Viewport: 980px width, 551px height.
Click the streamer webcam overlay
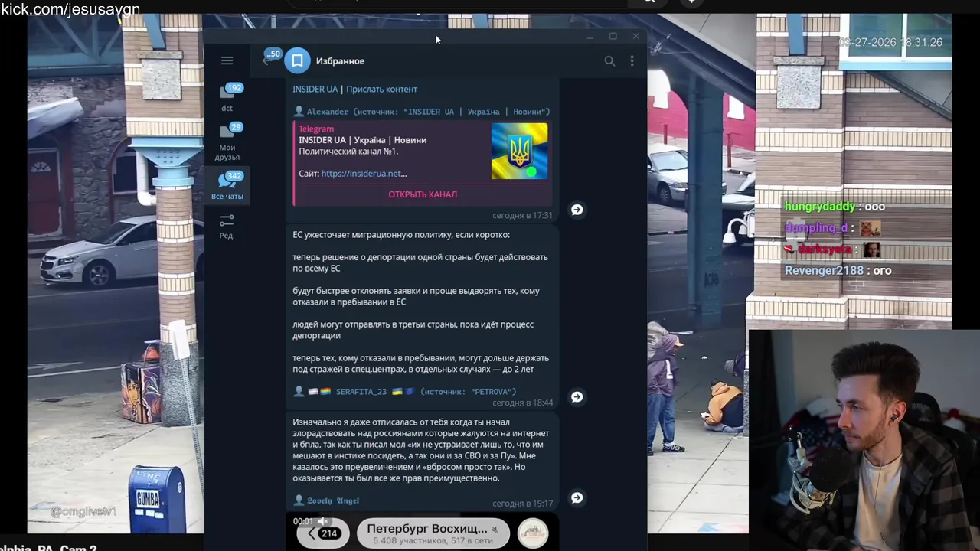click(x=864, y=439)
